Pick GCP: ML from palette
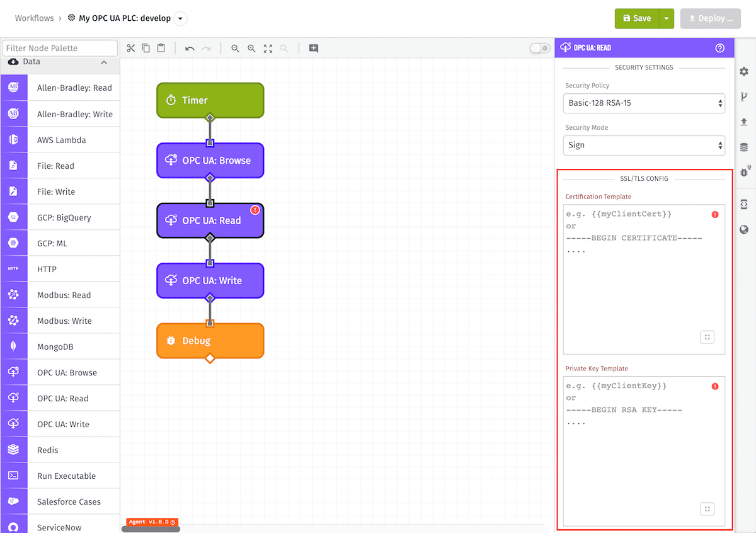This screenshot has width=756, height=533. tap(60, 243)
